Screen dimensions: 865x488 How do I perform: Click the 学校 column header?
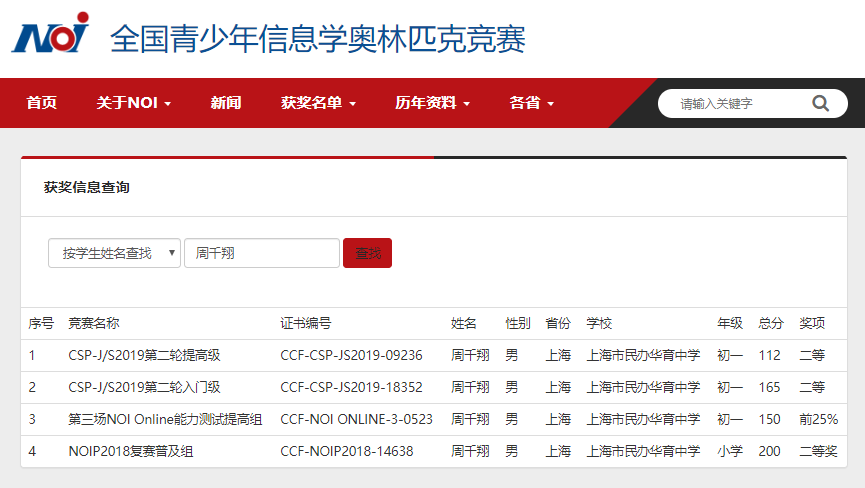[x=599, y=323]
